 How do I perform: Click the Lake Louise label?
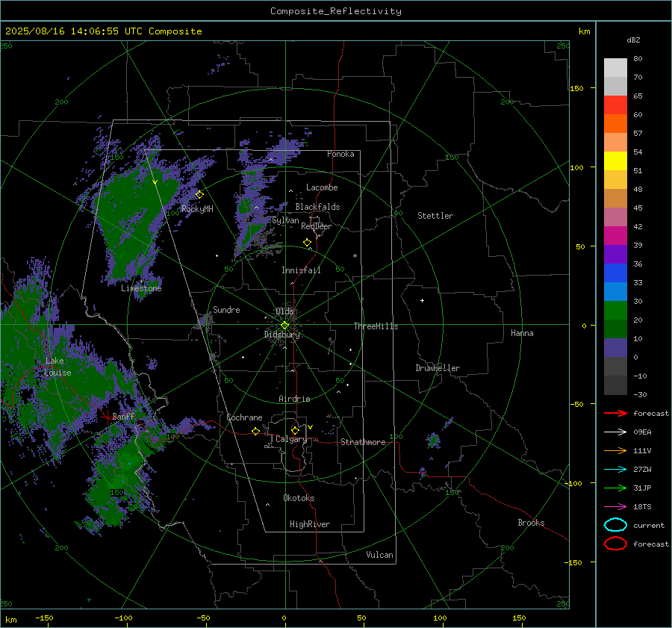tap(57, 367)
